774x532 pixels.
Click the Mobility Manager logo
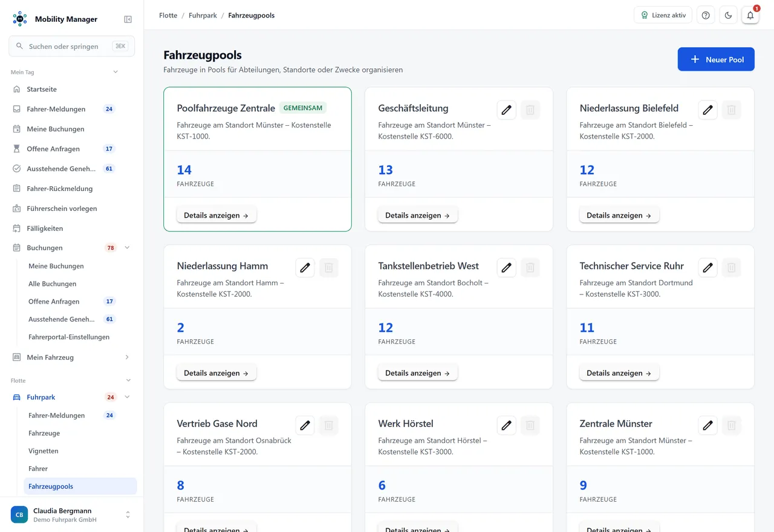tap(20, 19)
